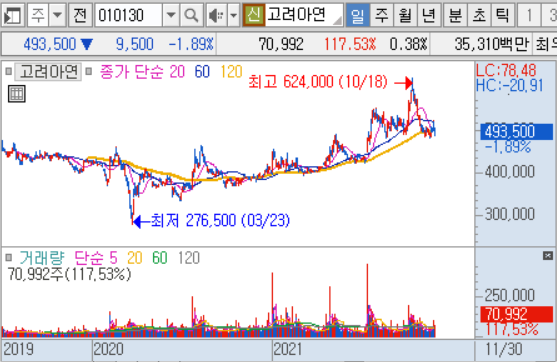The width and height of the screenshot is (557, 362).
Task: Click the blue 493,500 price axis tag
Action: point(517,132)
